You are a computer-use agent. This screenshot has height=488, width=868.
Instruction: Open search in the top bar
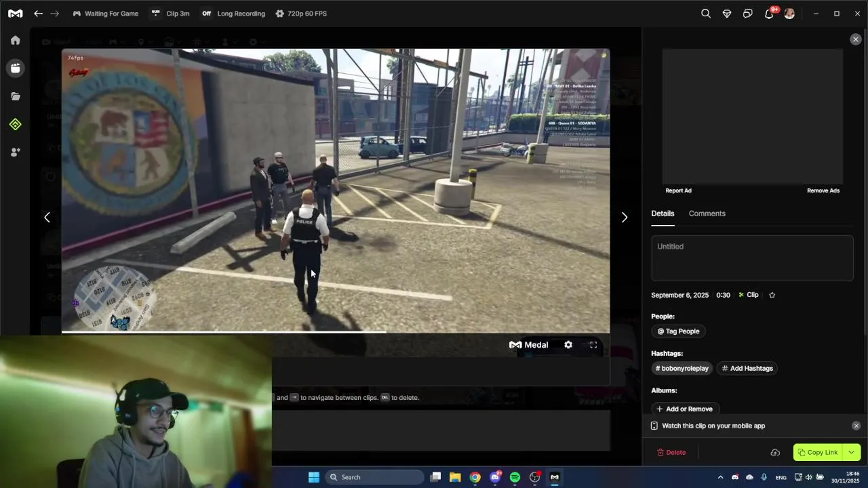706,14
